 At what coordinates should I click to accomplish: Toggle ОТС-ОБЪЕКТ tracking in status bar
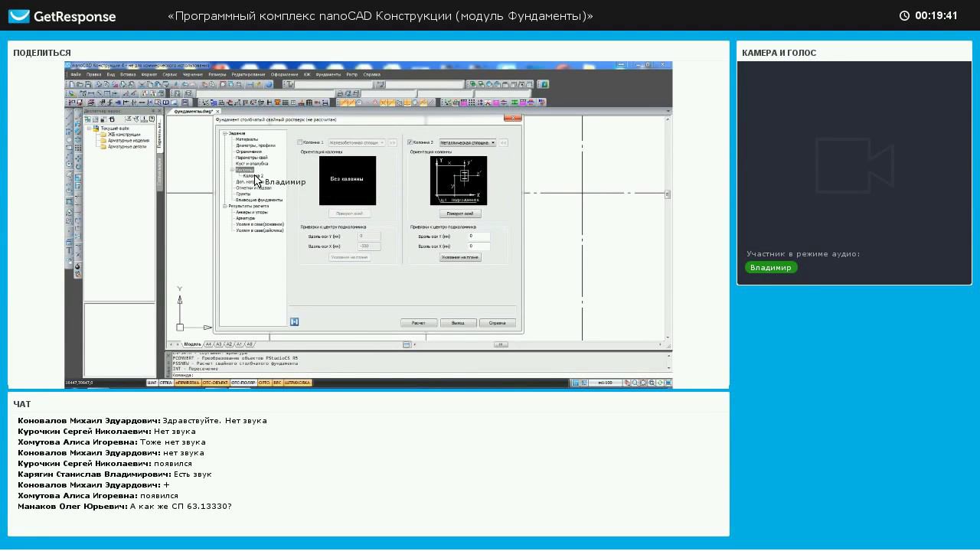point(215,383)
